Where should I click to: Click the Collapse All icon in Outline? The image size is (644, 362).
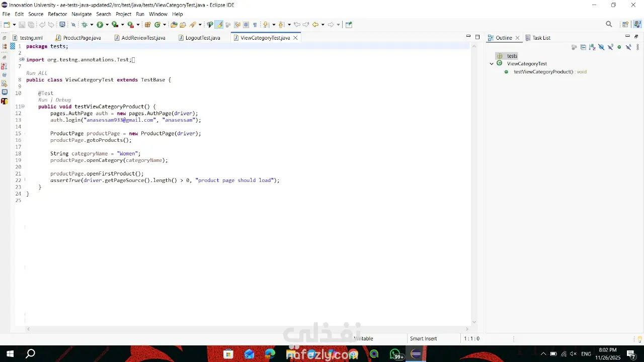click(583, 47)
